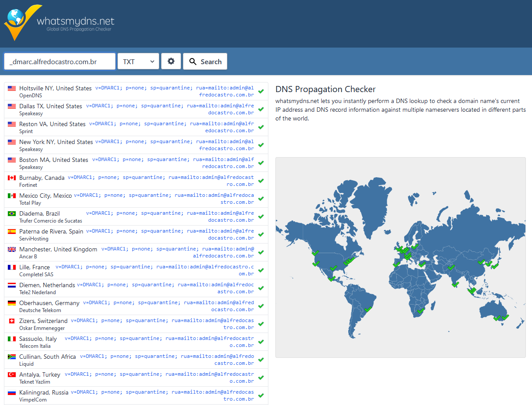Click the Fortinet provider name
The width and height of the screenshot is (532, 405).
pyautogui.click(x=28, y=185)
